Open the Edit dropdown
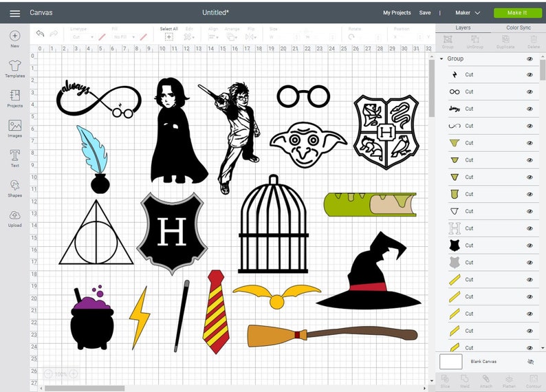This screenshot has height=392, width=546. [x=189, y=36]
